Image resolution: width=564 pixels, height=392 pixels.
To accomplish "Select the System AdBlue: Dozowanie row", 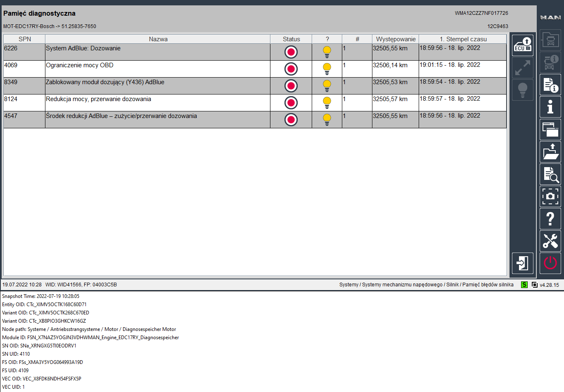I will (x=255, y=52).
